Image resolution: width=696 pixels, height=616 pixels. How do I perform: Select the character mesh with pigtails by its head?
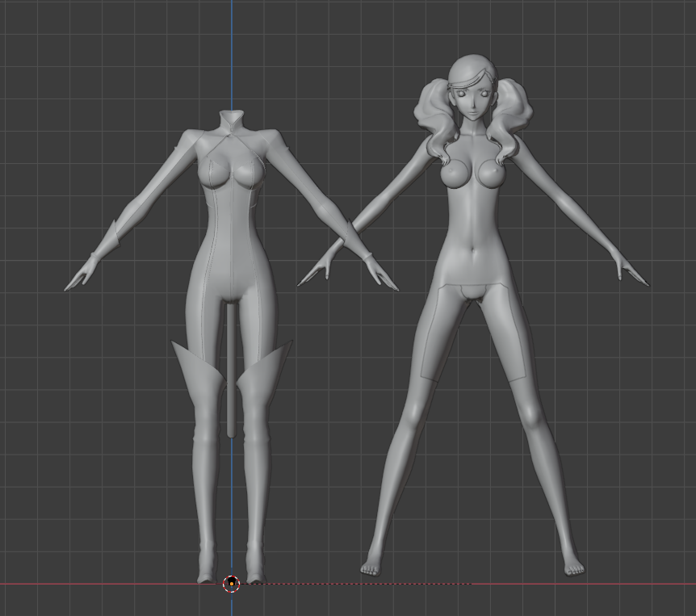[x=473, y=89]
